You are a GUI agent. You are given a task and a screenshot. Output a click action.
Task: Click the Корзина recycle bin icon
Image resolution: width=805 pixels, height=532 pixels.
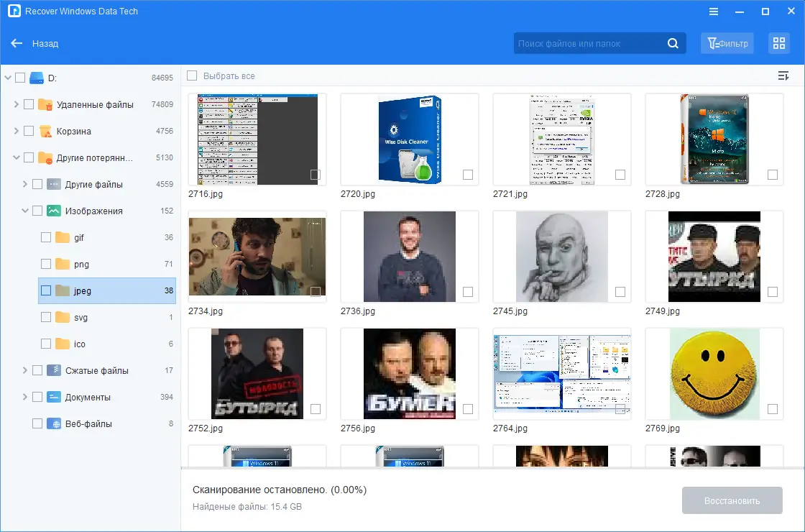click(x=46, y=132)
